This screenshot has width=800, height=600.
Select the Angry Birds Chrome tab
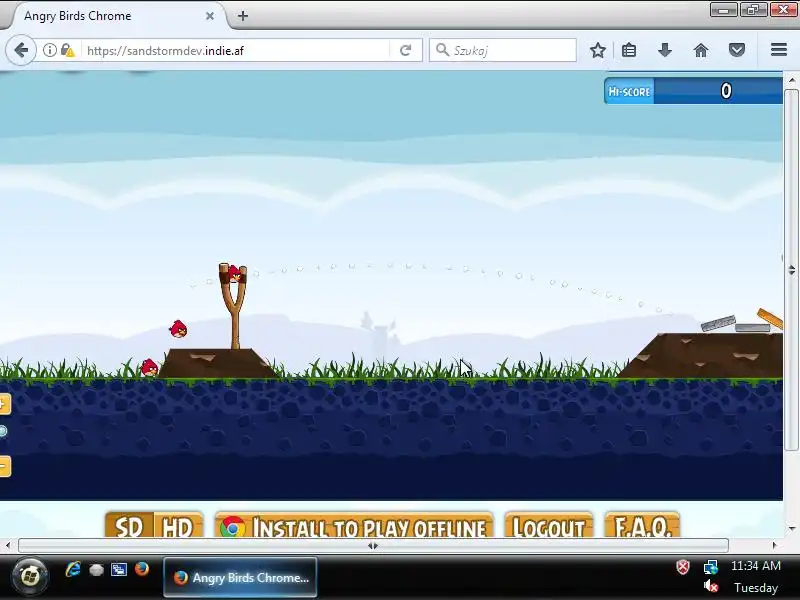tap(115, 16)
